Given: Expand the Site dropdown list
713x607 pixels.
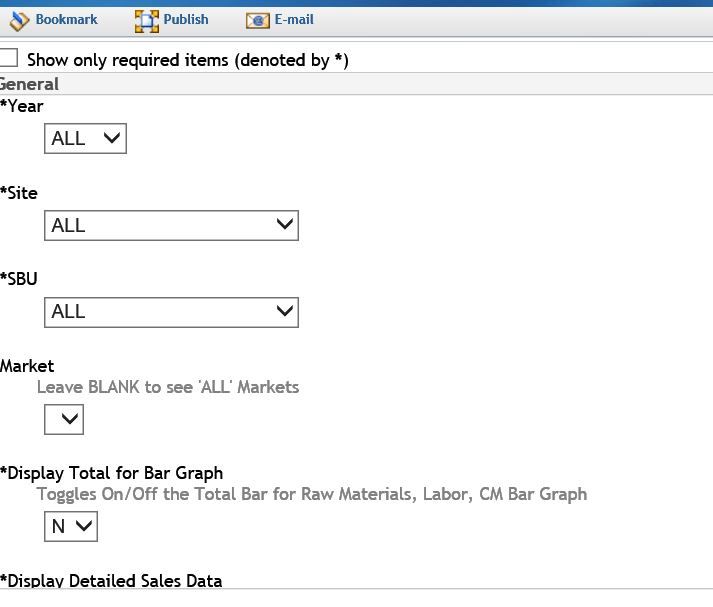Looking at the screenshot, I should click(x=171, y=225).
